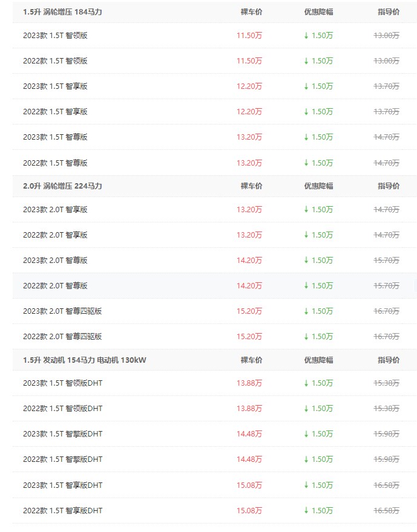Click discount arrow in 2022款 1.5T 智尊版 row

tap(306, 163)
